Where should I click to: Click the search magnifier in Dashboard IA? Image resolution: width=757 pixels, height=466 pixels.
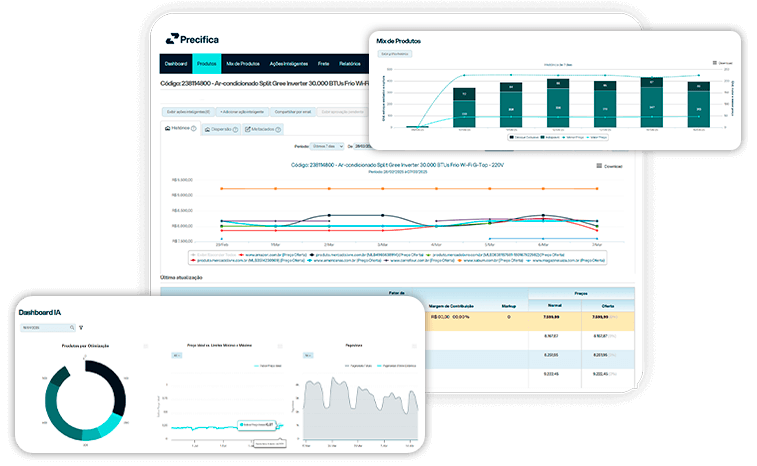pos(71,327)
